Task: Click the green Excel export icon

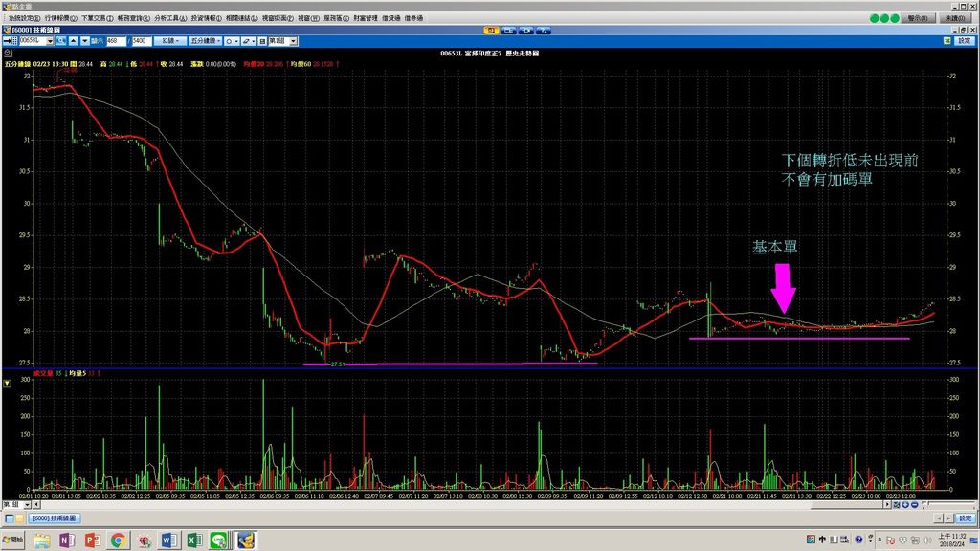Action: click(947, 40)
